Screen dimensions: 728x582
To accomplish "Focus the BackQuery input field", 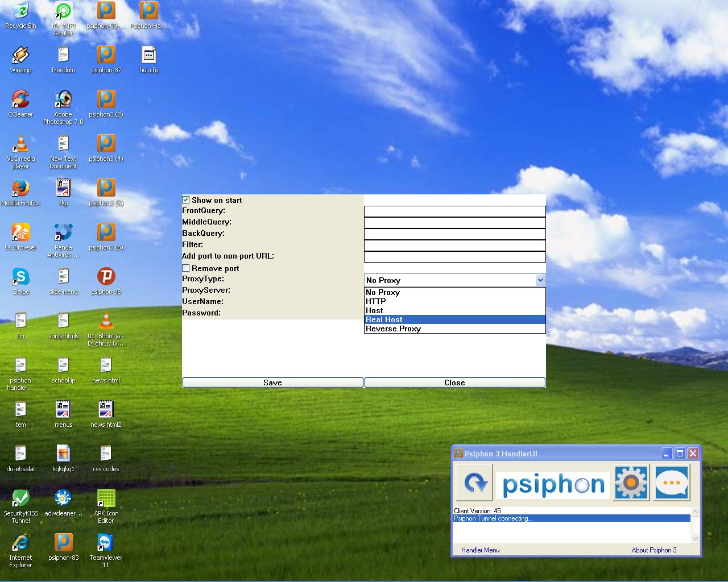I will tap(454, 234).
